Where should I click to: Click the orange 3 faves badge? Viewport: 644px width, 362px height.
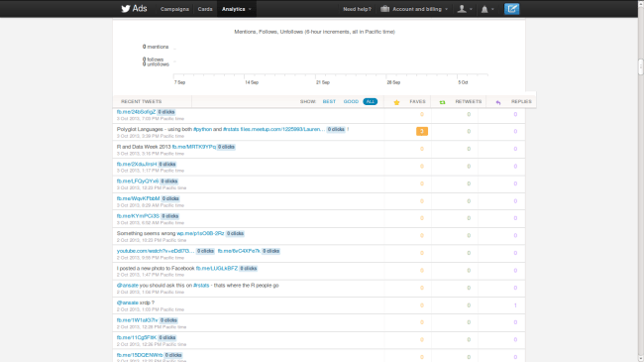point(422,131)
